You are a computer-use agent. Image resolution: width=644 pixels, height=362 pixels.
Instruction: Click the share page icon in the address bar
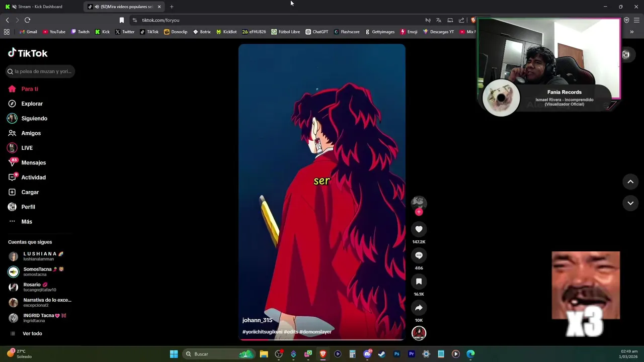(x=461, y=20)
